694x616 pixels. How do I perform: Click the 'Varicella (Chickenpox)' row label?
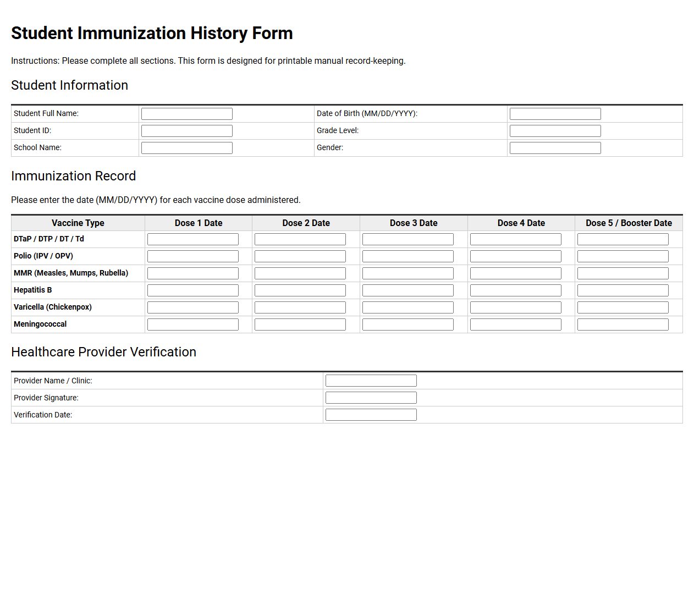click(53, 307)
